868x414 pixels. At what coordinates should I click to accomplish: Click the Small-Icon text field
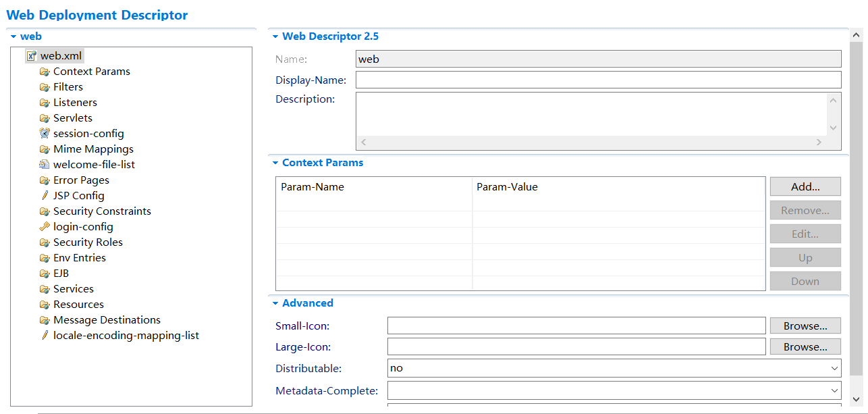click(x=576, y=326)
